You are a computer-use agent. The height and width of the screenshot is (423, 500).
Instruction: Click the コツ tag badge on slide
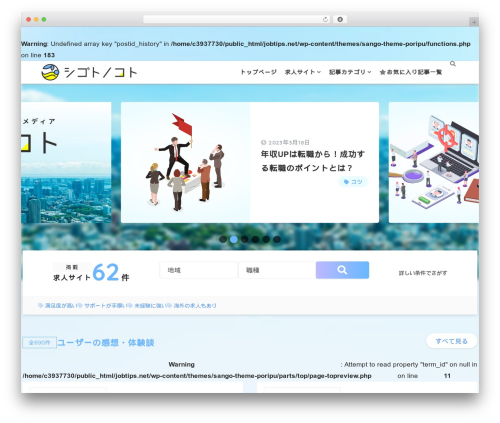pyautogui.click(x=353, y=182)
